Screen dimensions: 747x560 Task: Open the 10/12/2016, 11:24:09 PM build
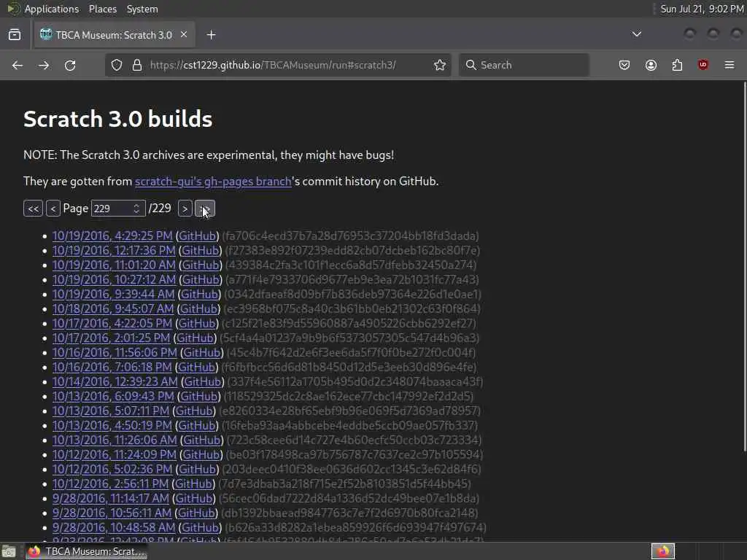(115, 455)
